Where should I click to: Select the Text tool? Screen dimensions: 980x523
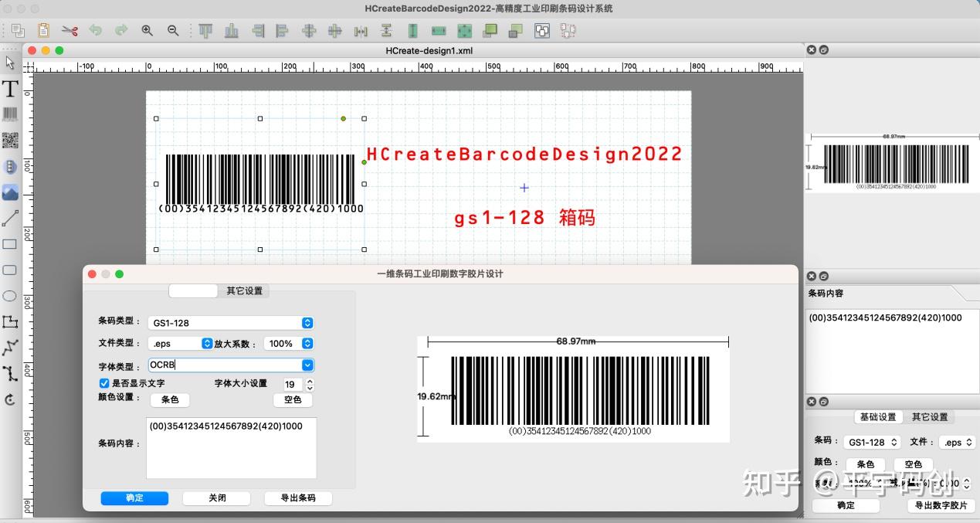point(10,88)
